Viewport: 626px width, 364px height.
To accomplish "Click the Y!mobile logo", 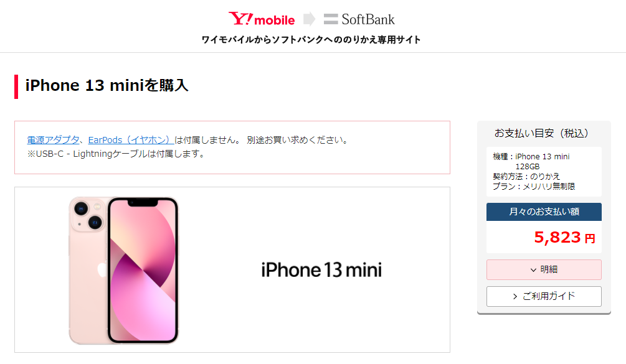I will tap(262, 19).
